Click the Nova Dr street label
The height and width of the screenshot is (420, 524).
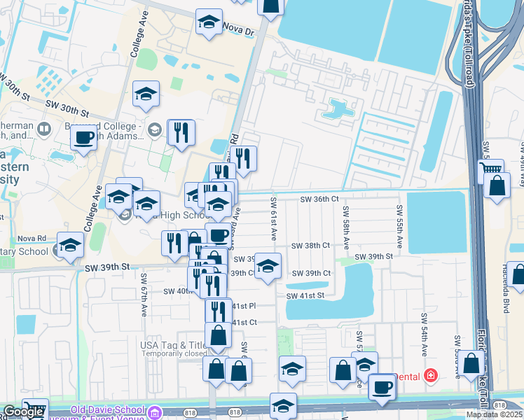(x=239, y=29)
